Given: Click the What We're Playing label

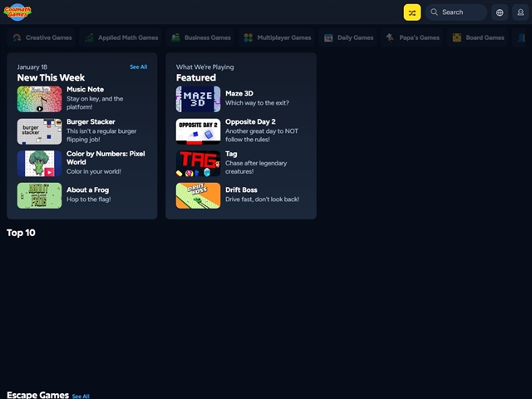Looking at the screenshot, I should [x=205, y=66].
